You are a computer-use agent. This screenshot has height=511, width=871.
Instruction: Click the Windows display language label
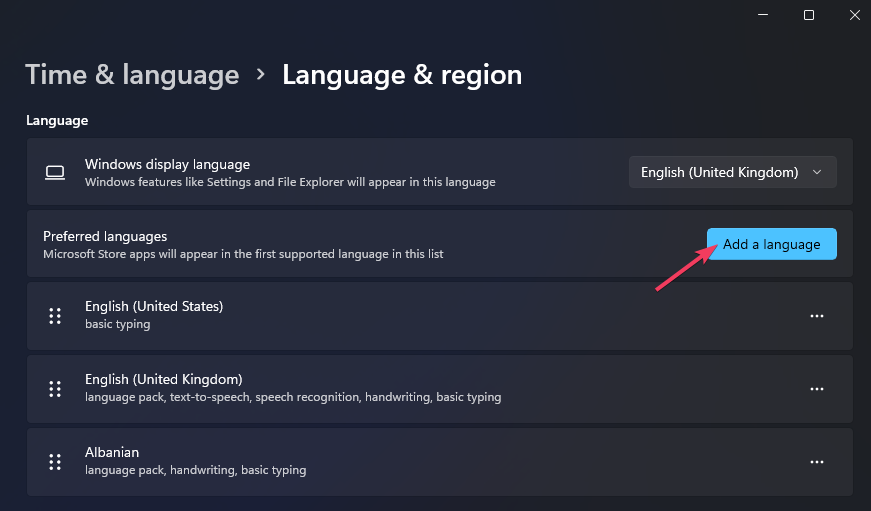167,164
